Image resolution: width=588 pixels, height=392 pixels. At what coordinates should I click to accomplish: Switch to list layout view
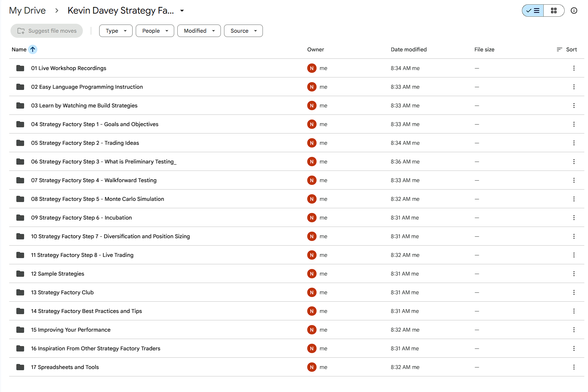click(x=533, y=11)
